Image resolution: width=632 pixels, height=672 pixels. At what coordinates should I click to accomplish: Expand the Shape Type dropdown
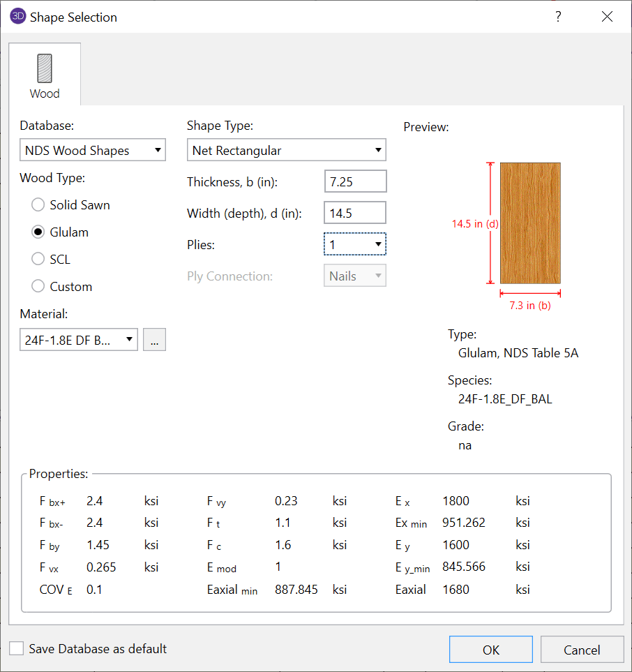coord(286,150)
